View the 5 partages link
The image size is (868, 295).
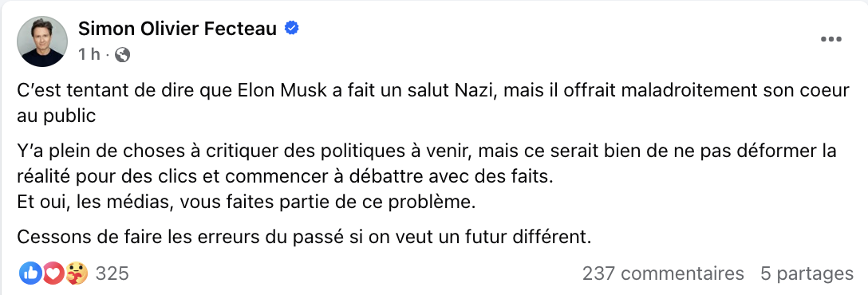click(807, 273)
